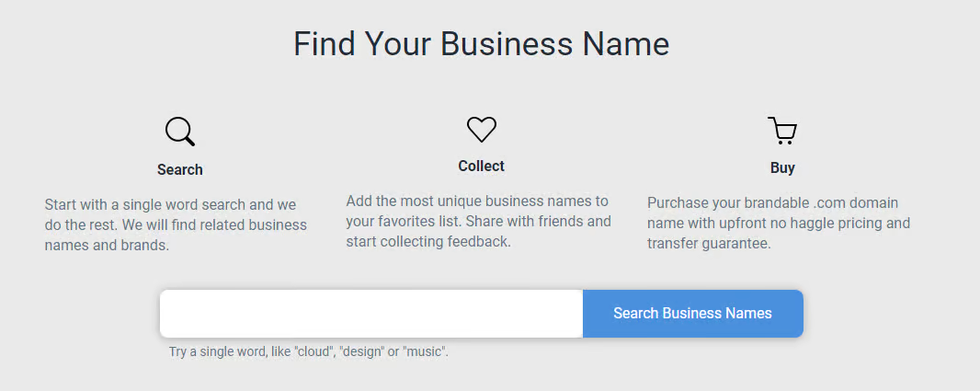Select the bold Buy heading
This screenshot has height=391, width=980.
(x=782, y=167)
